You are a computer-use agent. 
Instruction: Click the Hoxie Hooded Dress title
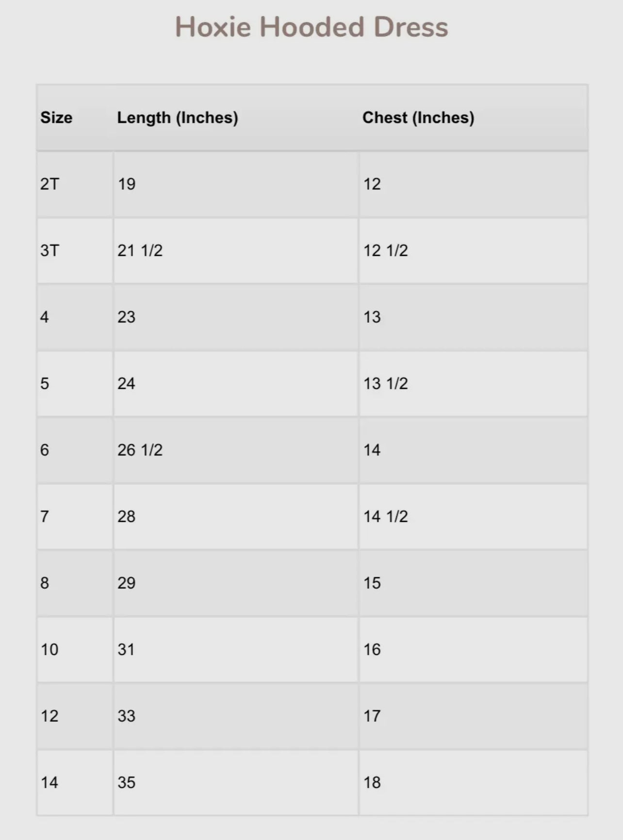pyautogui.click(x=311, y=27)
